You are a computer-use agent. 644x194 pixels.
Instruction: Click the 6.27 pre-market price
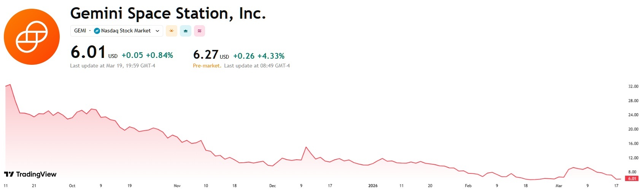coord(206,55)
